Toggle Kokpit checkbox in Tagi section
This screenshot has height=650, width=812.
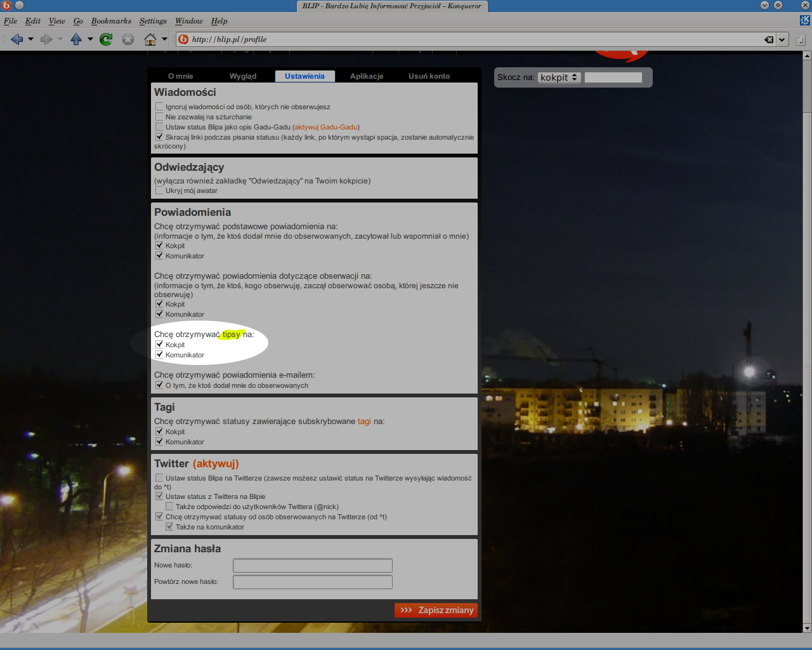point(159,432)
